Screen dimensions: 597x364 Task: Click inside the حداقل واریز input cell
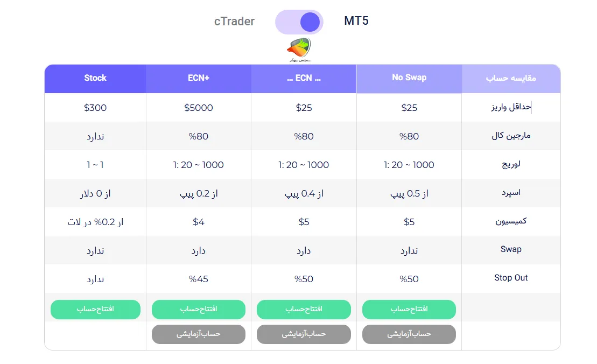coord(510,107)
